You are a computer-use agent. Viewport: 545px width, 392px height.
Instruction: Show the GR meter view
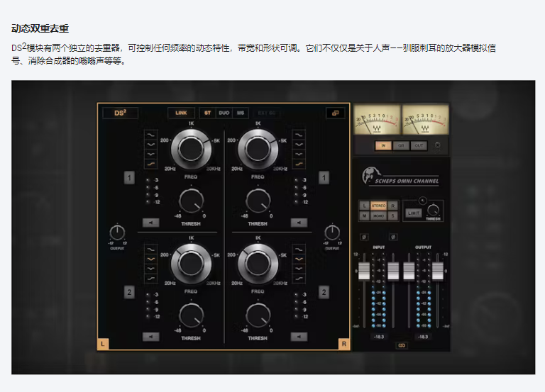[401, 145]
